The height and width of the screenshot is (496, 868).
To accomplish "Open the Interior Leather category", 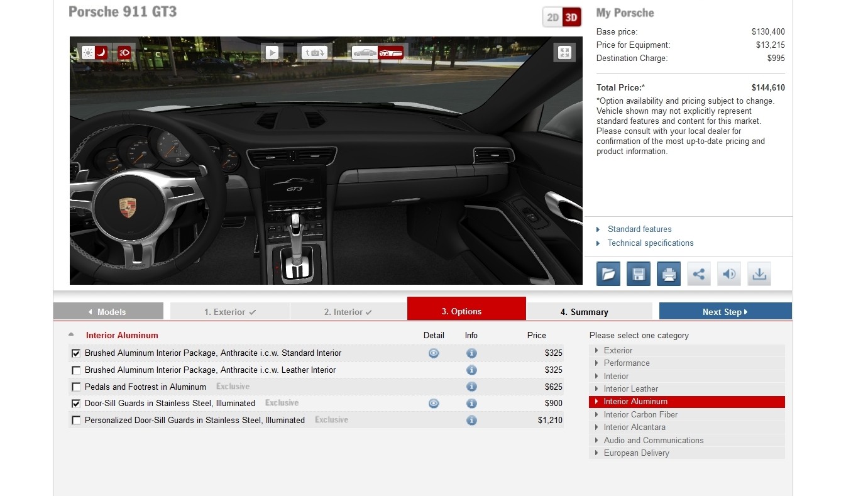I will [x=687, y=389].
